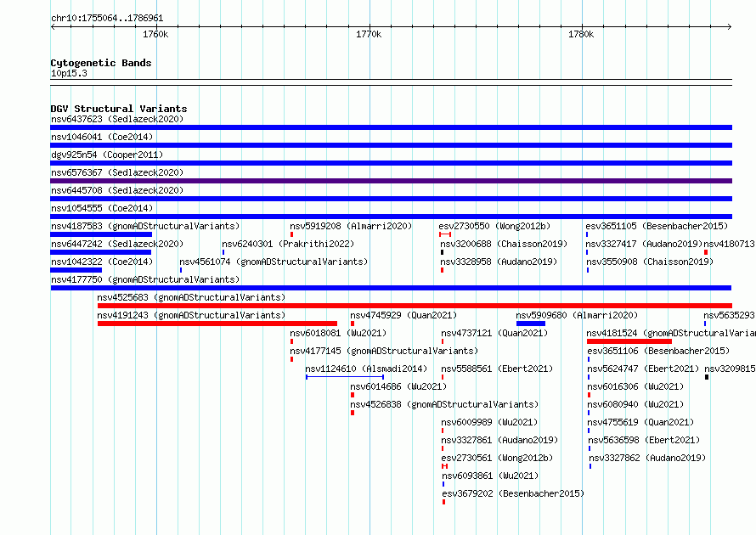Click the nsv1054555 (Coe2014) label
The width and height of the screenshot is (756, 535).
click(x=102, y=208)
